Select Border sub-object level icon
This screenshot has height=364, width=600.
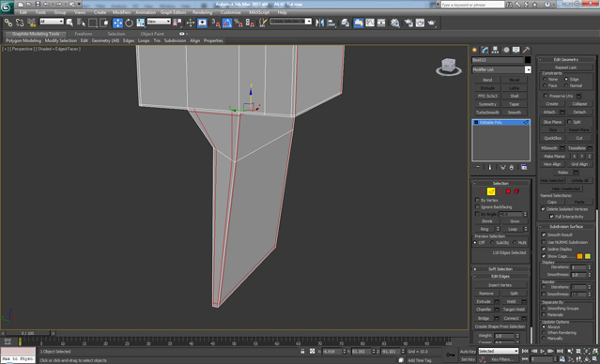coord(500,191)
